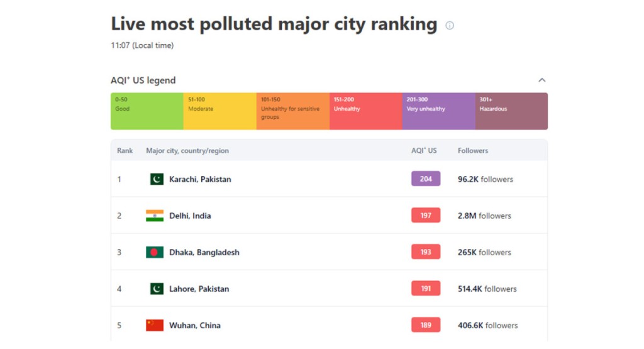Open the Karachi, Pakistan city link
Image resolution: width=644 pixels, height=349 pixels.
[200, 179]
